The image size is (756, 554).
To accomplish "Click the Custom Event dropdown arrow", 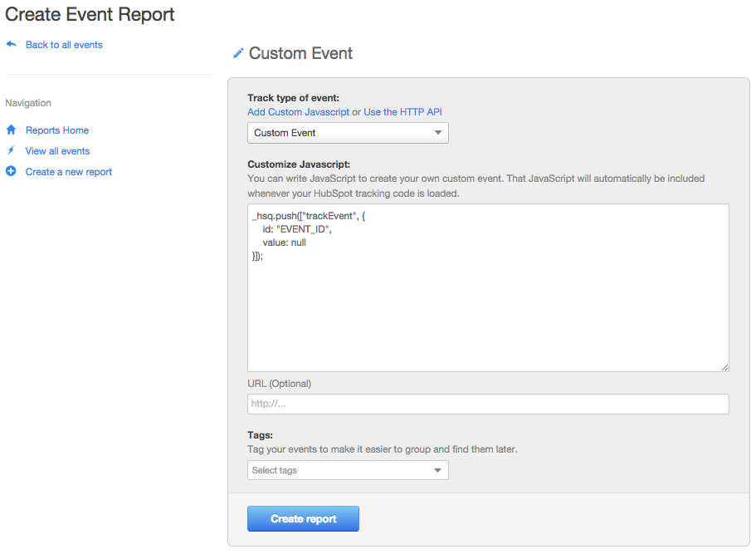I will click(x=438, y=133).
